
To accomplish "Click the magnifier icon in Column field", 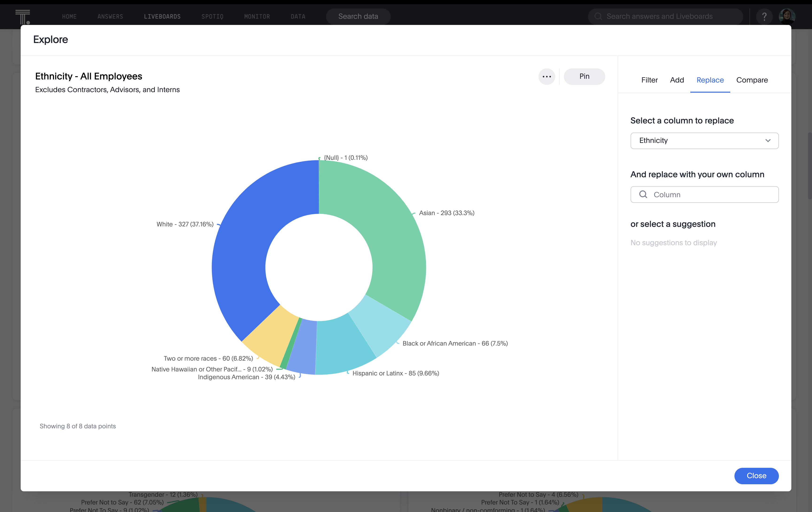I will (x=643, y=194).
